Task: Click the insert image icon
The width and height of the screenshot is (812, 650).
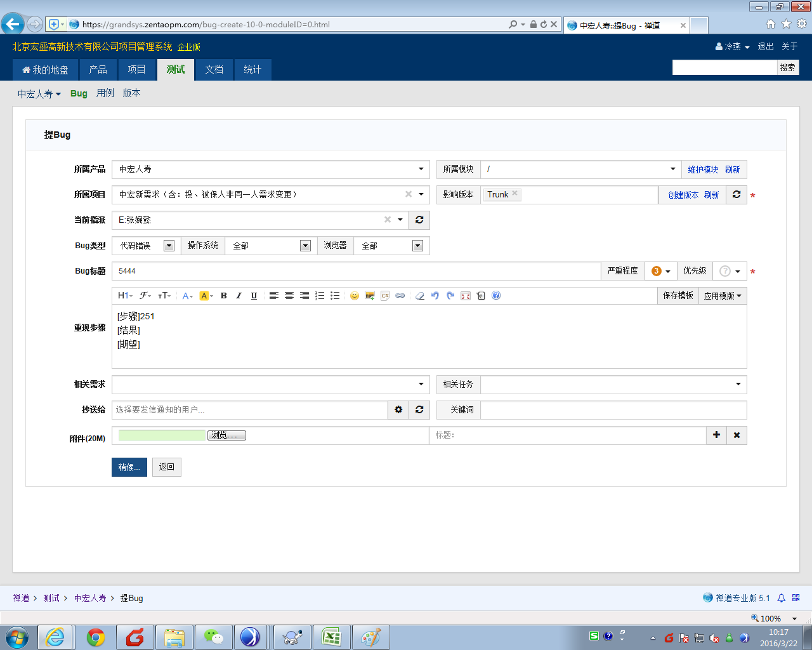Action: coord(370,296)
